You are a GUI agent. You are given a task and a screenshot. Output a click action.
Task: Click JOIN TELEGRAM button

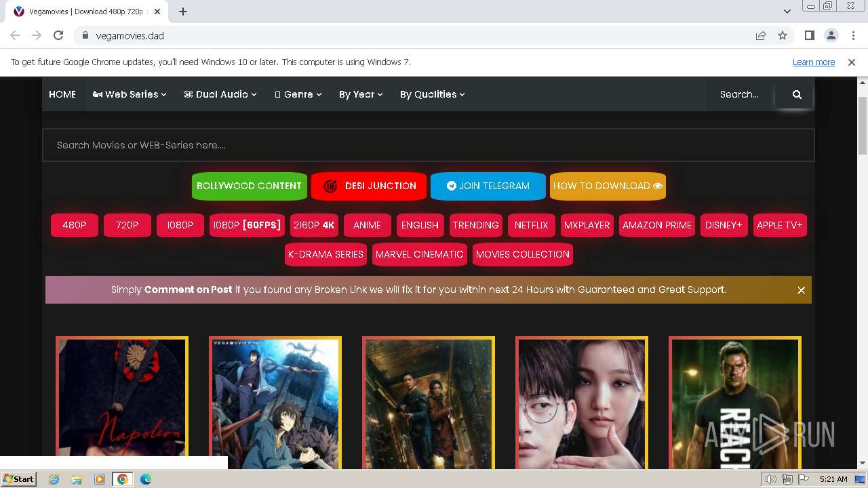click(x=488, y=186)
